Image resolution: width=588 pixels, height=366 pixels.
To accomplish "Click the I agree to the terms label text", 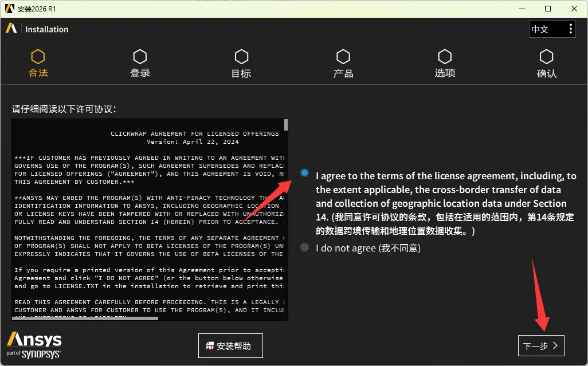I will [446, 203].
